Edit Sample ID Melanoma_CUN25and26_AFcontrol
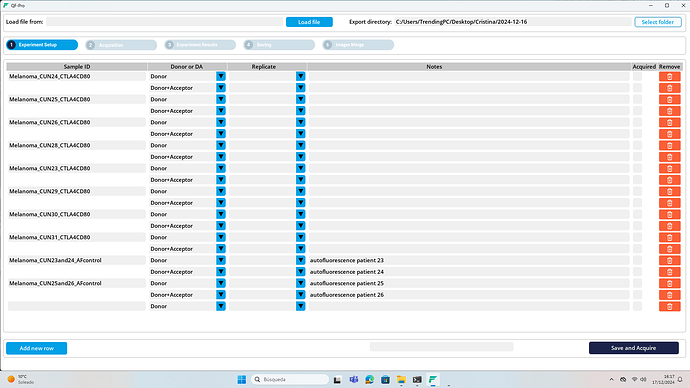Image resolution: width=690 pixels, height=388 pixels. point(77,283)
